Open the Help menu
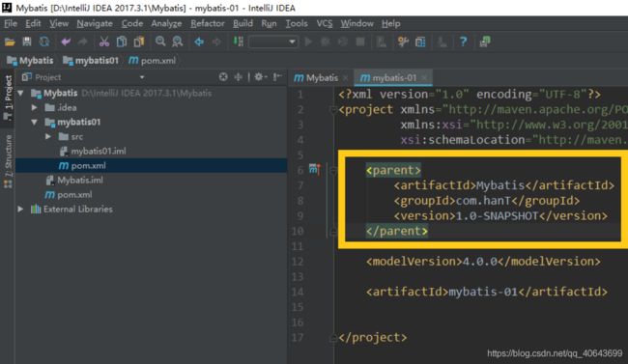Viewport: 628px width, 364px height. (x=391, y=23)
